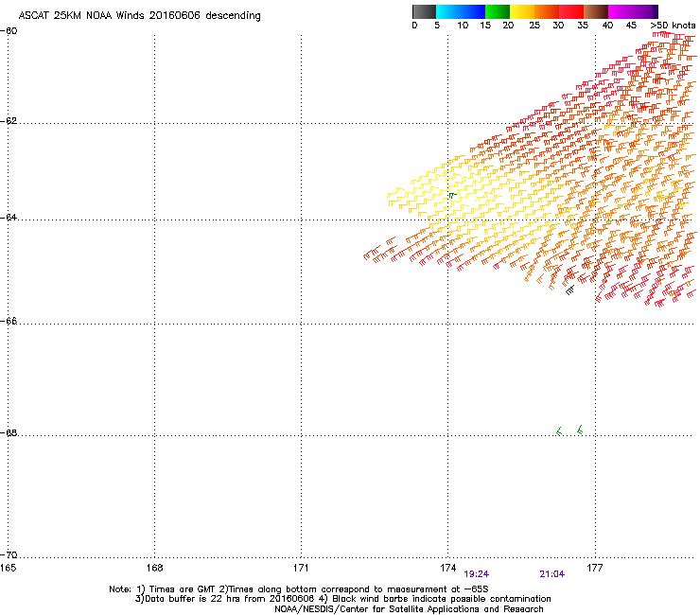700x615 pixels.
Task: Click the 'NOAA/NESDIS/Center for Satellite Applications and Research' credit
Action: pos(409,609)
